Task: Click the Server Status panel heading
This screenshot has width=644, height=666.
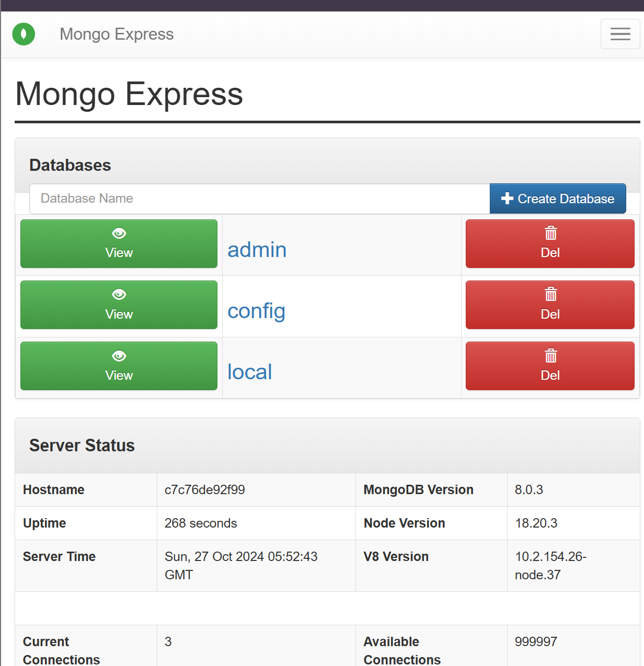Action: point(82,446)
